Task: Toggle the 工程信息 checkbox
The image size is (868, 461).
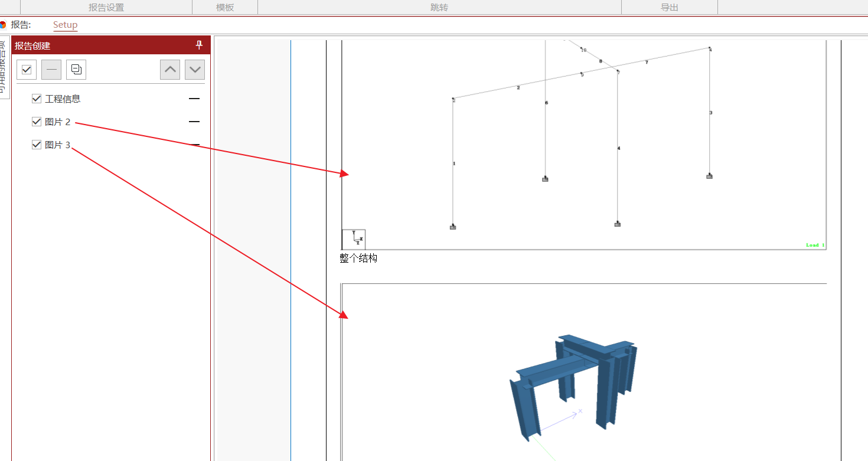Action: pos(37,99)
